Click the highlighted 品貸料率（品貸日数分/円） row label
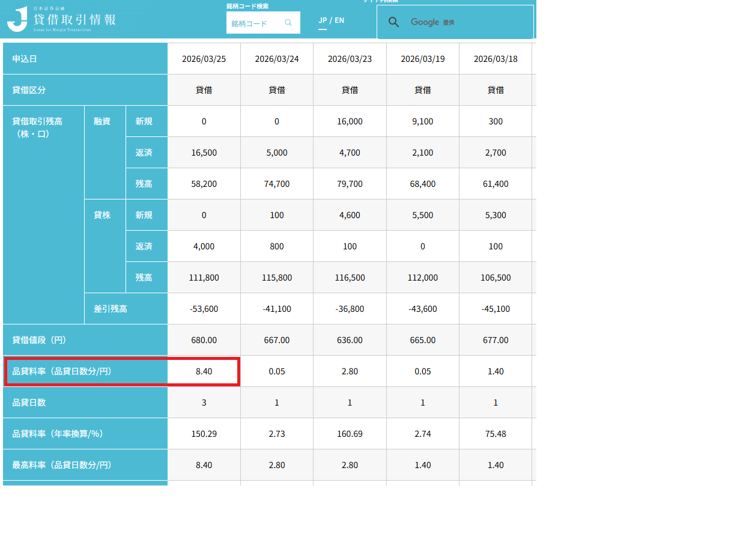 [62, 371]
